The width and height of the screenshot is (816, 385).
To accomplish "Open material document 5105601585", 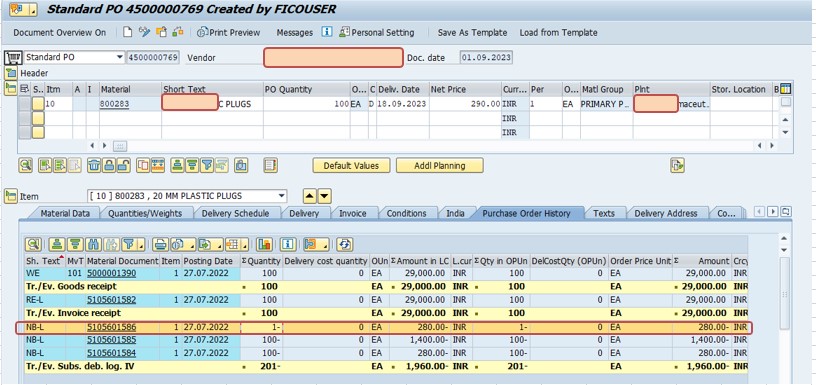I will 111,340.
